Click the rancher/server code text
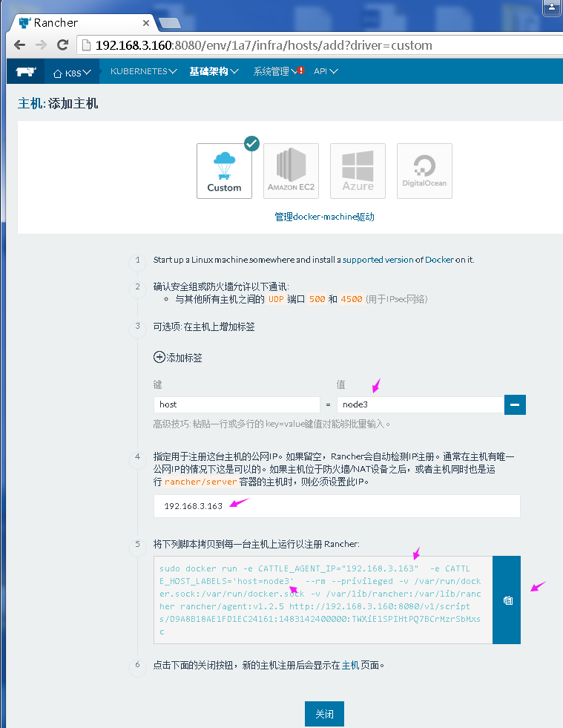The height and width of the screenshot is (728, 563). (x=200, y=482)
